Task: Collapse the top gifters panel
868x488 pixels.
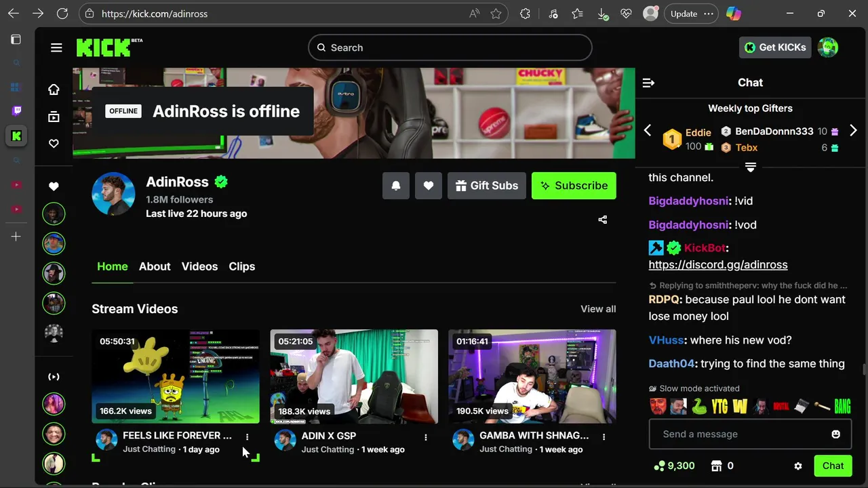Action: pyautogui.click(x=751, y=167)
